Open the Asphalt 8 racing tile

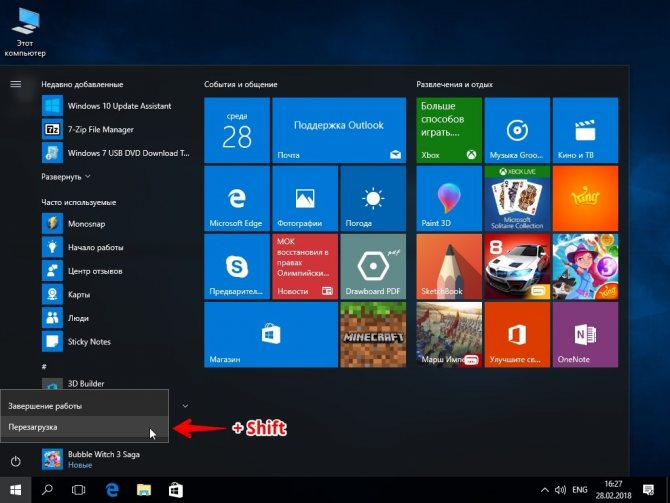pyautogui.click(x=517, y=266)
